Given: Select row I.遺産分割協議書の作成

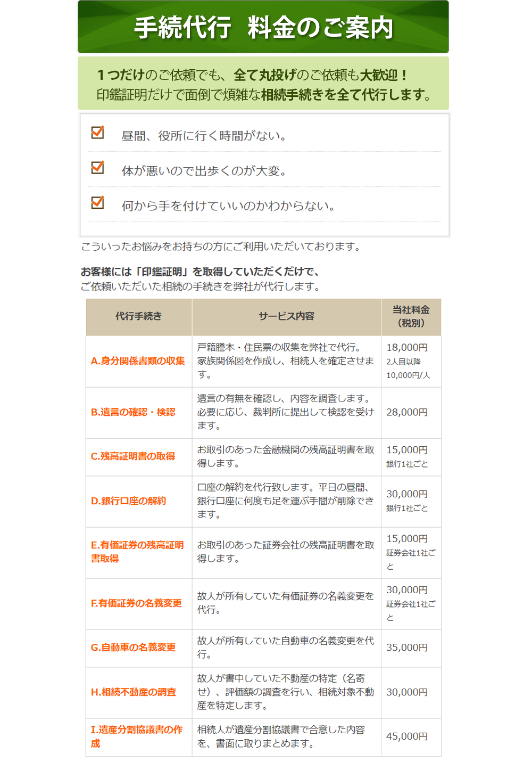Looking at the screenshot, I should (263, 737).
